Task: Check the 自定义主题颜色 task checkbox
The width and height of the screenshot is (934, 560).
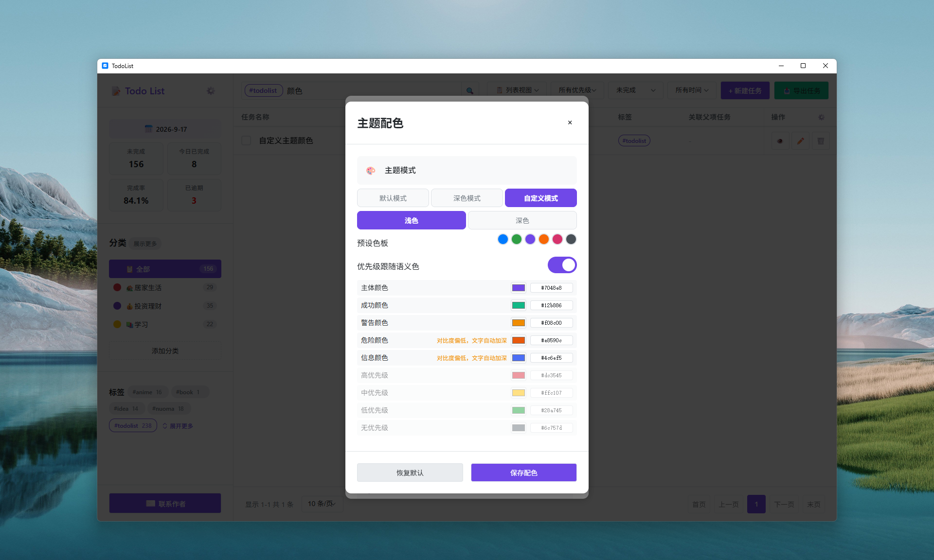Action: 246,140
